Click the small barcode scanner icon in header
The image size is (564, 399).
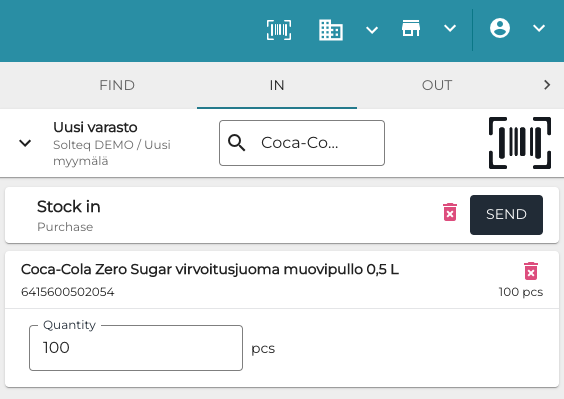tap(279, 30)
